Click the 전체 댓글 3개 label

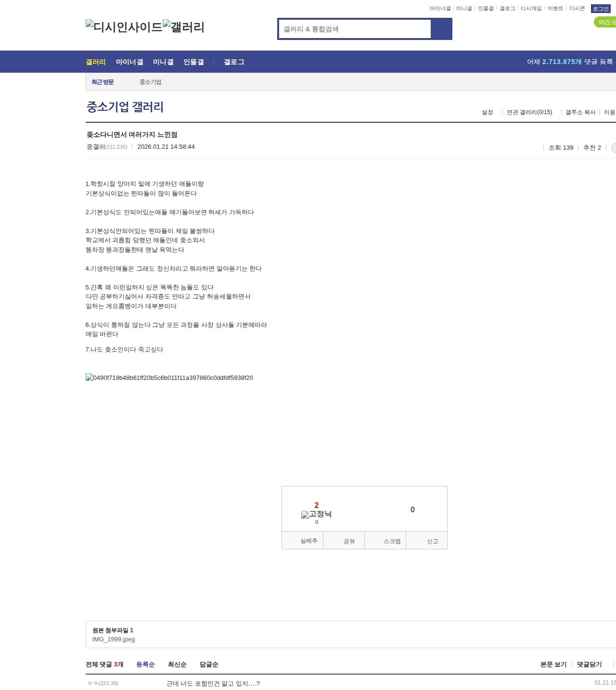tap(104, 664)
